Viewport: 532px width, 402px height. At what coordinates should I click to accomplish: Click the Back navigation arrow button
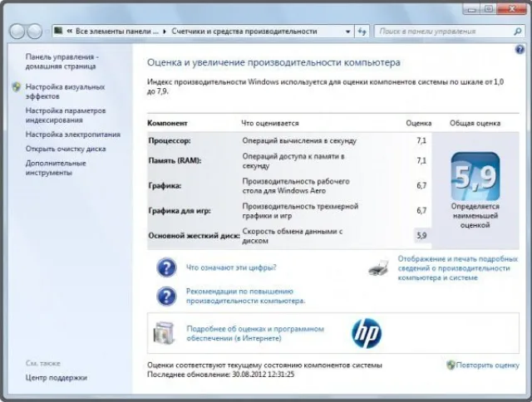[17, 32]
